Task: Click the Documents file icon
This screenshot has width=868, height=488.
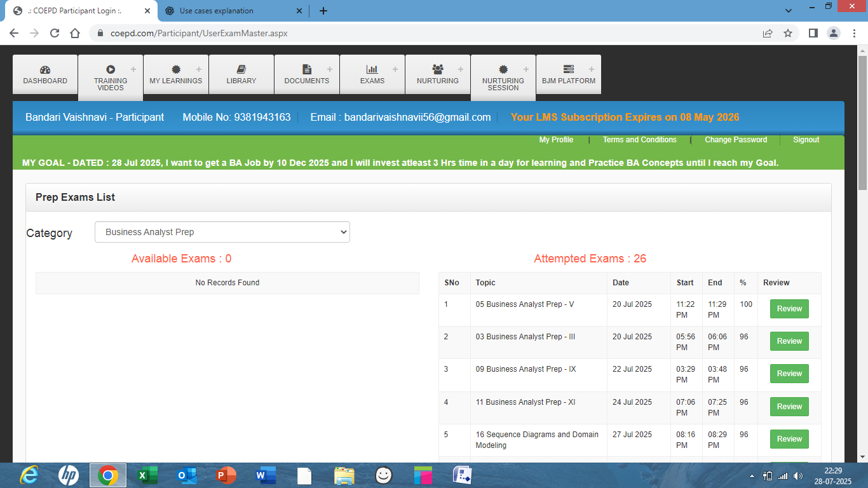Action: click(x=307, y=70)
